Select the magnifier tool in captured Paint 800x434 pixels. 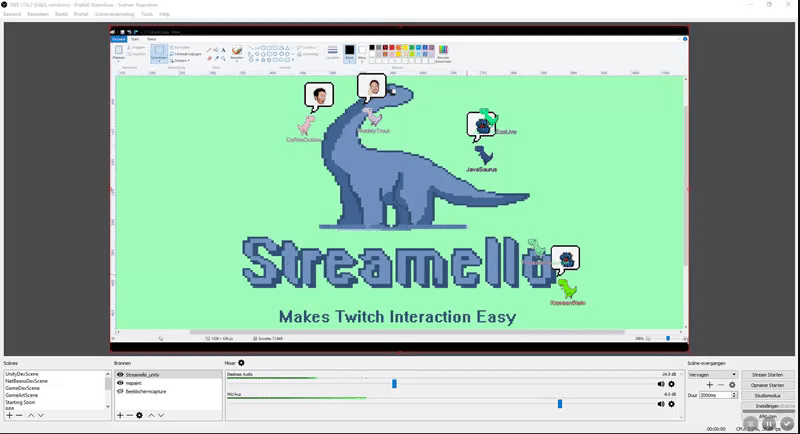(x=223, y=58)
